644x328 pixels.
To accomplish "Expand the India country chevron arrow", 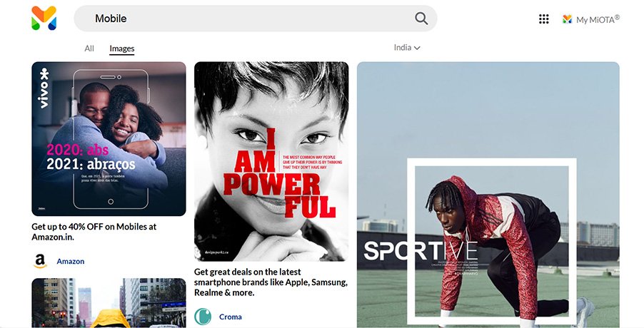I will [417, 48].
